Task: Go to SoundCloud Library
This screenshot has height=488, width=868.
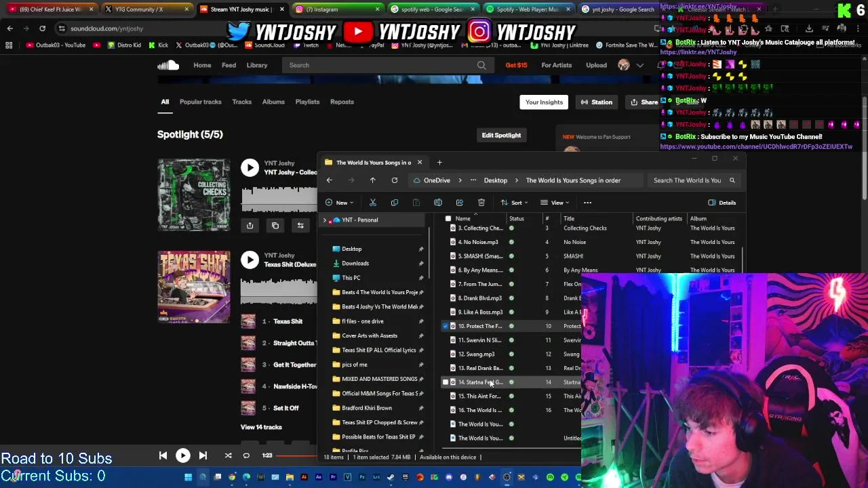Action: point(256,65)
